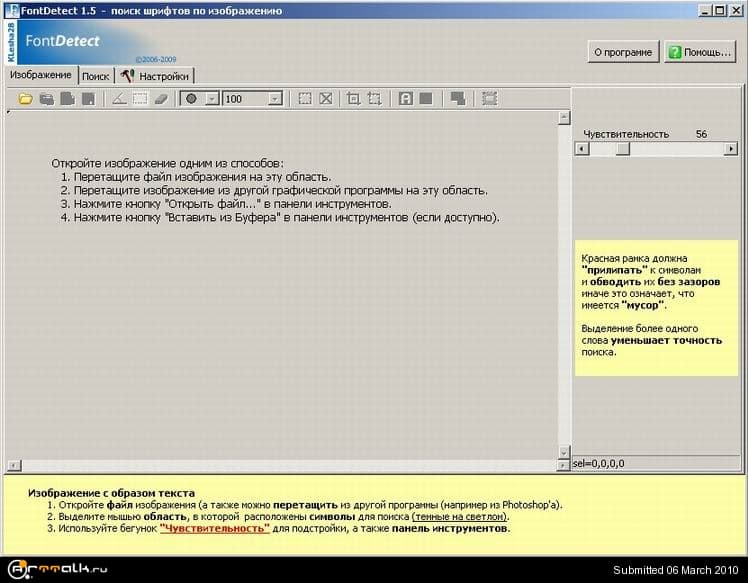Switch to the Изображение tab
This screenshot has width=748, height=583.
pyautogui.click(x=41, y=75)
